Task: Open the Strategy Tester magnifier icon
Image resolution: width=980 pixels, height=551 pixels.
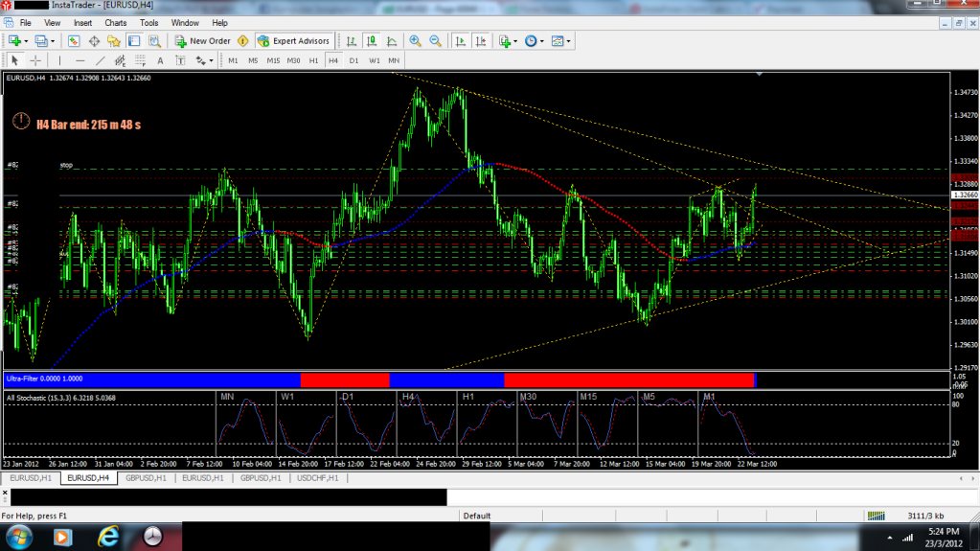Action: (x=154, y=41)
